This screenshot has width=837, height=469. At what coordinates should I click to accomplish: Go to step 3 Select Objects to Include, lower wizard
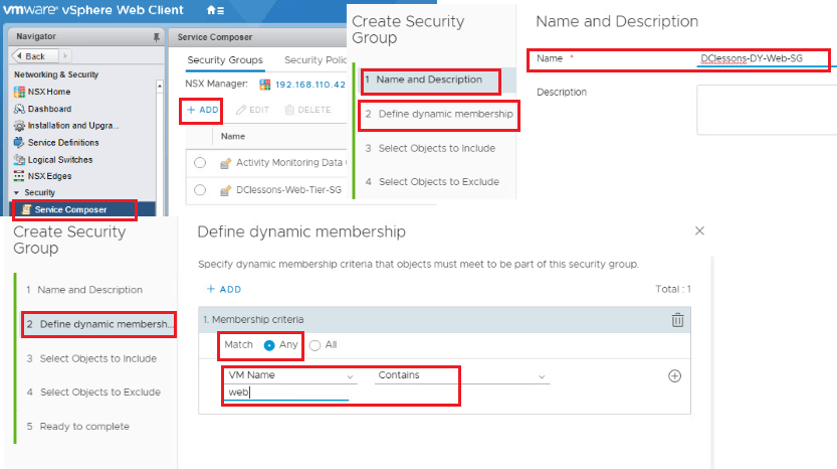pyautogui.click(x=92, y=359)
